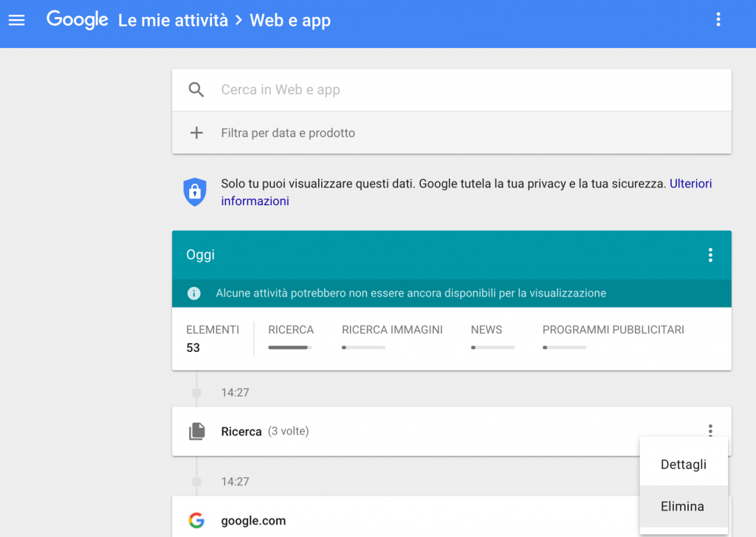Open the header three-dot options menu
Image resolution: width=756 pixels, height=537 pixels.
click(718, 20)
